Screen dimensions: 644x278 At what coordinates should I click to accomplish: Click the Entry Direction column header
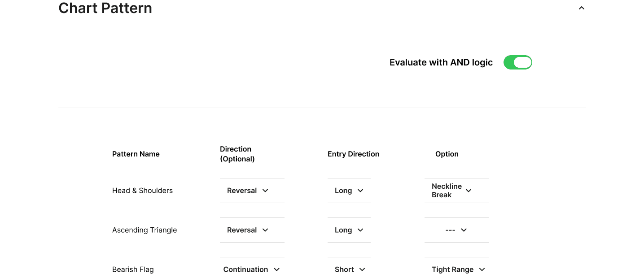(x=353, y=154)
